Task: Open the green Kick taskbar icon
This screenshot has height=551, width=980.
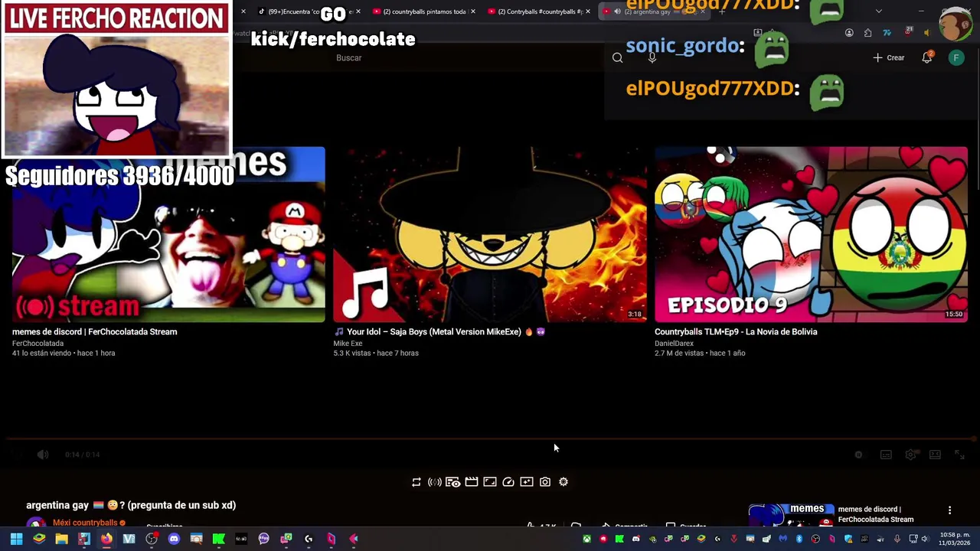Action: pos(219,539)
